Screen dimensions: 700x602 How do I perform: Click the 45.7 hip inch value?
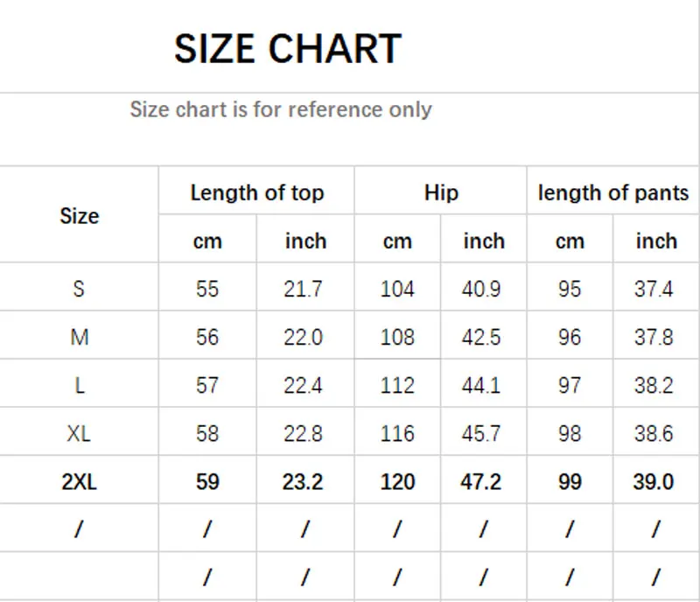pos(482,433)
